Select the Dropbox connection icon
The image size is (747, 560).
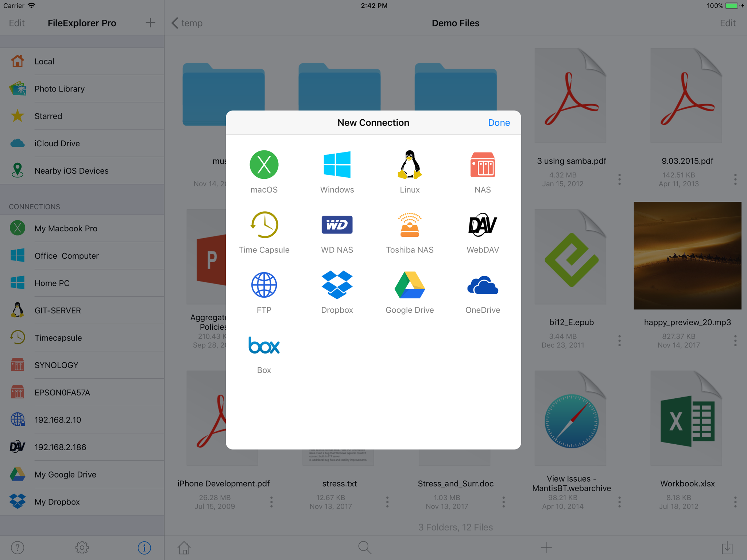pos(337,285)
